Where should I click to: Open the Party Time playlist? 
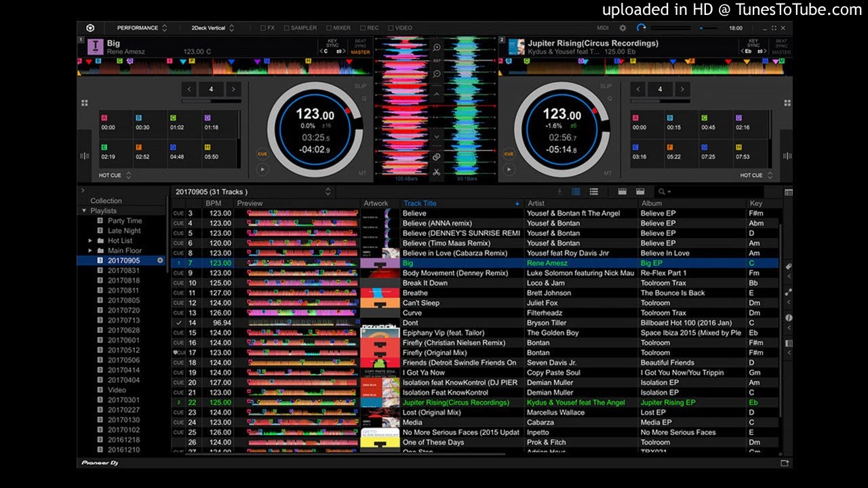(x=125, y=221)
